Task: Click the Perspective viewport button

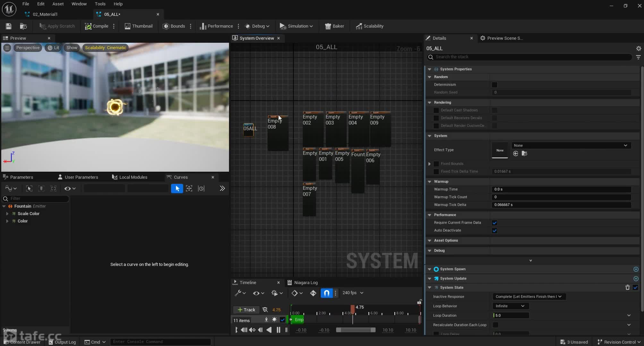Action: click(28, 48)
